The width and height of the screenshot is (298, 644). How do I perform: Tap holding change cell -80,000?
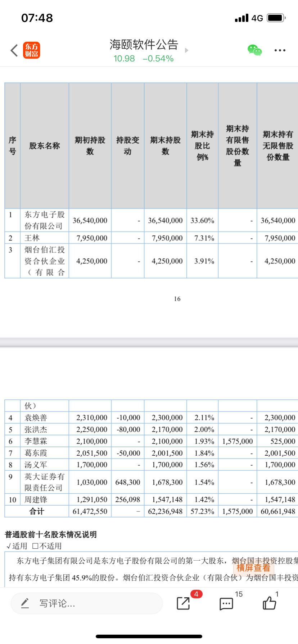tap(128, 429)
